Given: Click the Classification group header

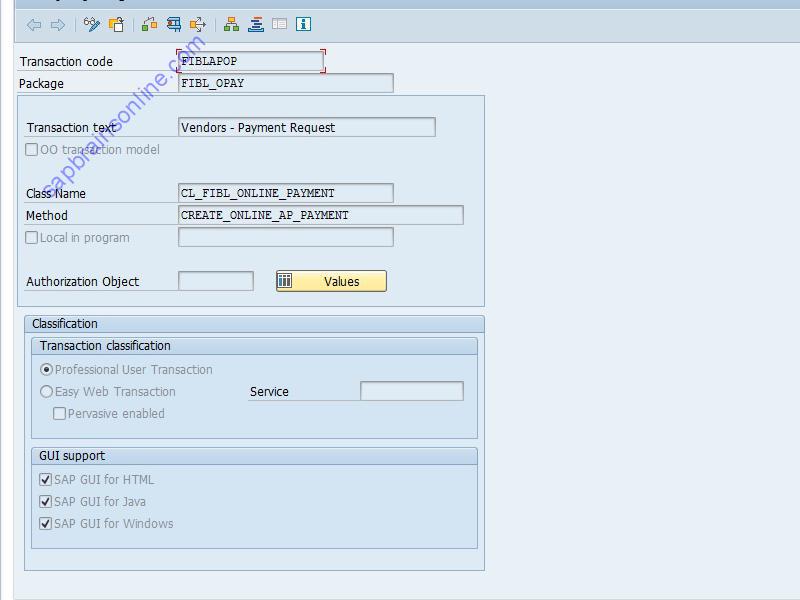Looking at the screenshot, I should click(x=254, y=324).
